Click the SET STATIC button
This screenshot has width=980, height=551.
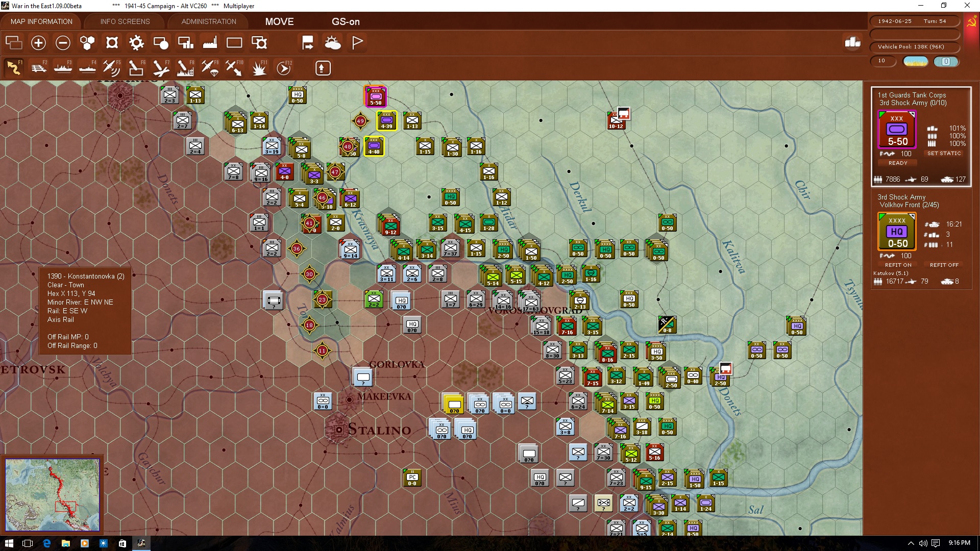pos(944,153)
